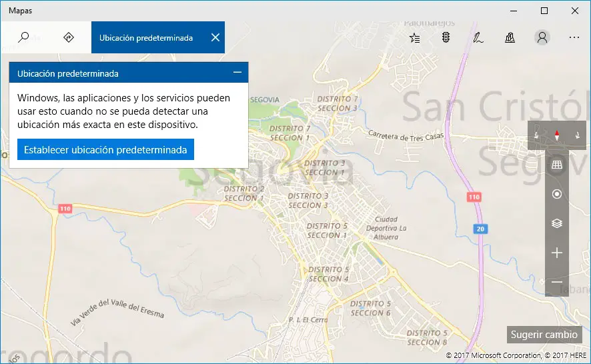
Task: Maximize the Mapas window
Action: (x=544, y=11)
